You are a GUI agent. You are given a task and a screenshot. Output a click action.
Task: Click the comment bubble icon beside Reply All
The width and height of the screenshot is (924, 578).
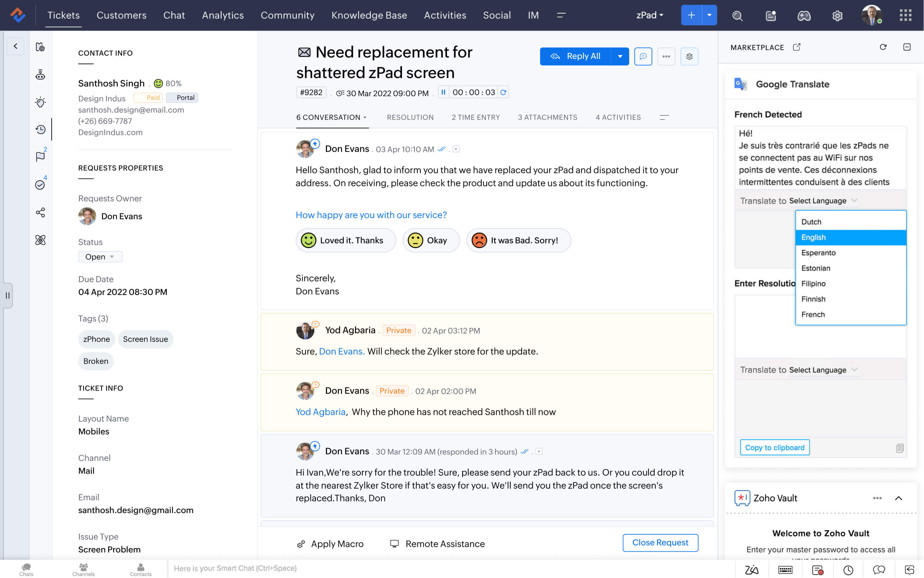tap(643, 57)
